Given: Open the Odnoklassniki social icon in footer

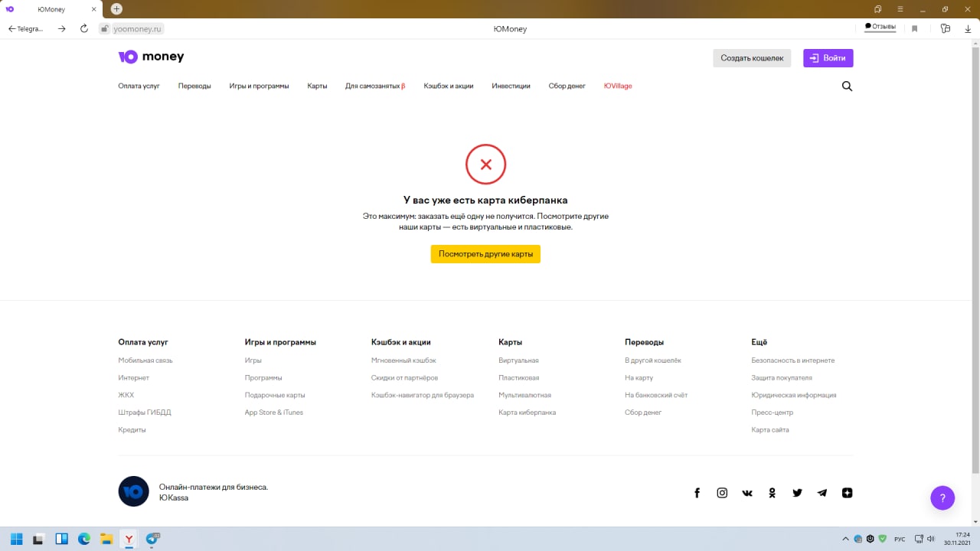Looking at the screenshot, I should coord(772,493).
